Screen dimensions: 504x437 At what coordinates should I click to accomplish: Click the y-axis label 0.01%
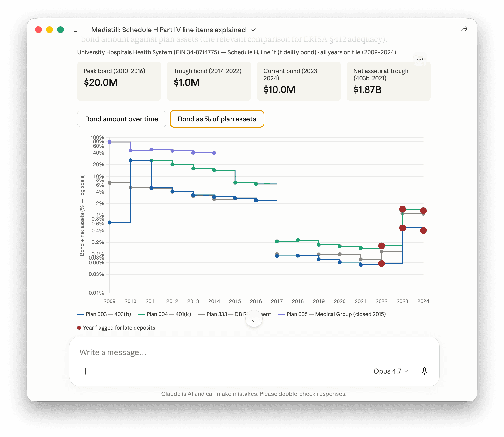(96, 293)
